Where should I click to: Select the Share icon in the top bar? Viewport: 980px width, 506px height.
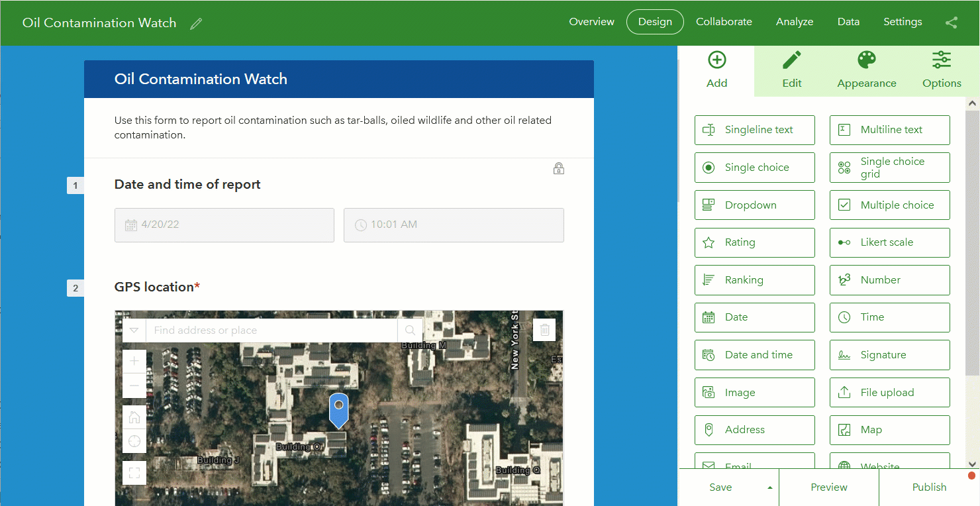[x=952, y=22]
